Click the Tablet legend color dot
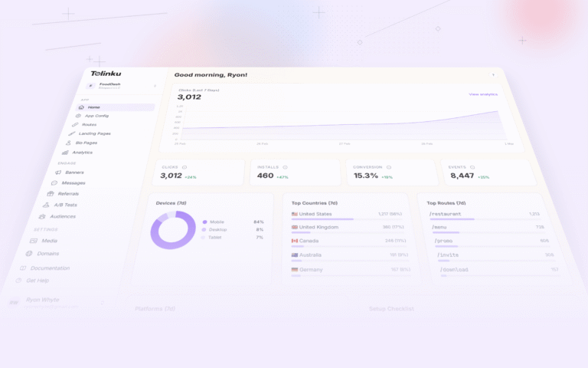The image size is (588, 368). click(203, 238)
